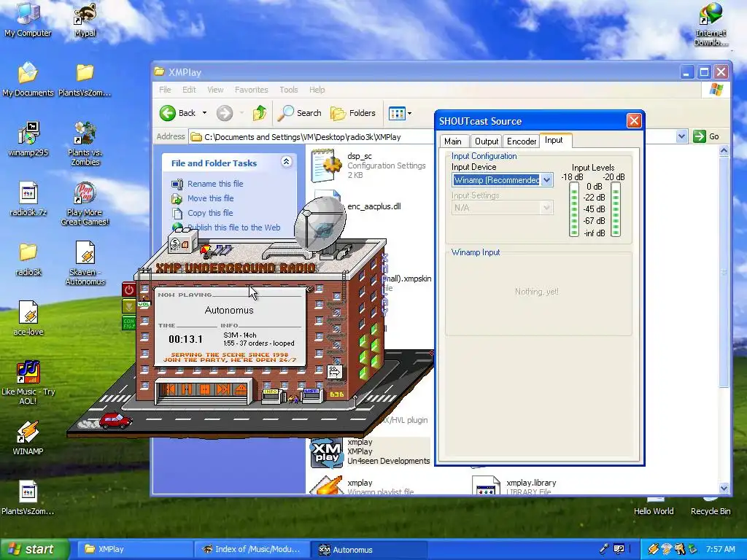Click the explorer scrollbar down arrow
Screen dimensions: 747x560
(724, 488)
